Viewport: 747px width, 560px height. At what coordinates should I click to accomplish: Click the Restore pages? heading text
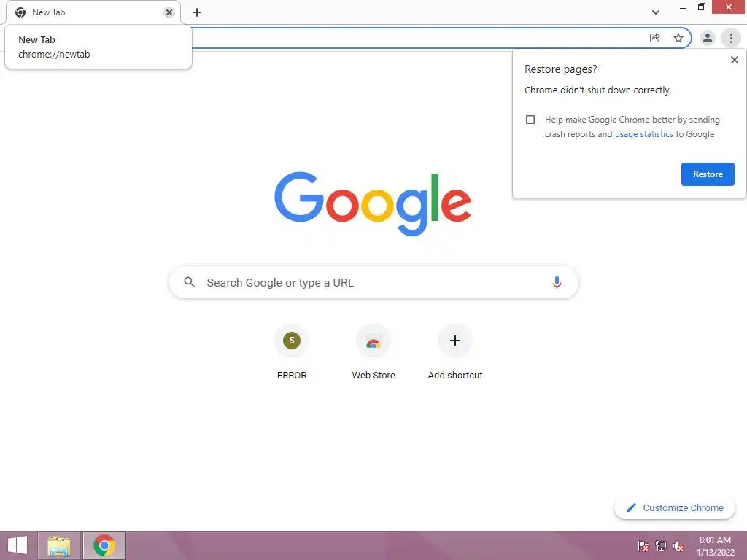(560, 69)
